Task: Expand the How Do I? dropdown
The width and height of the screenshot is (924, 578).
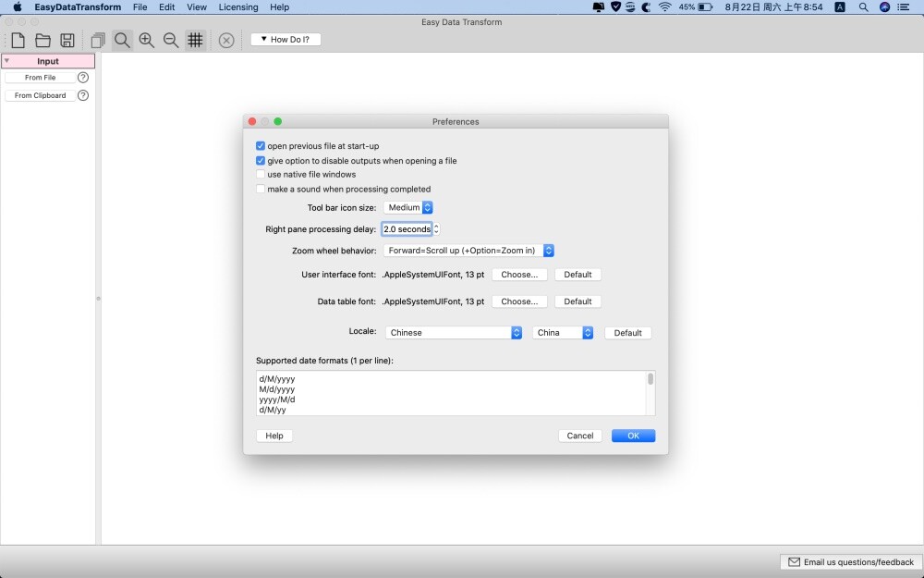Action: pos(286,40)
